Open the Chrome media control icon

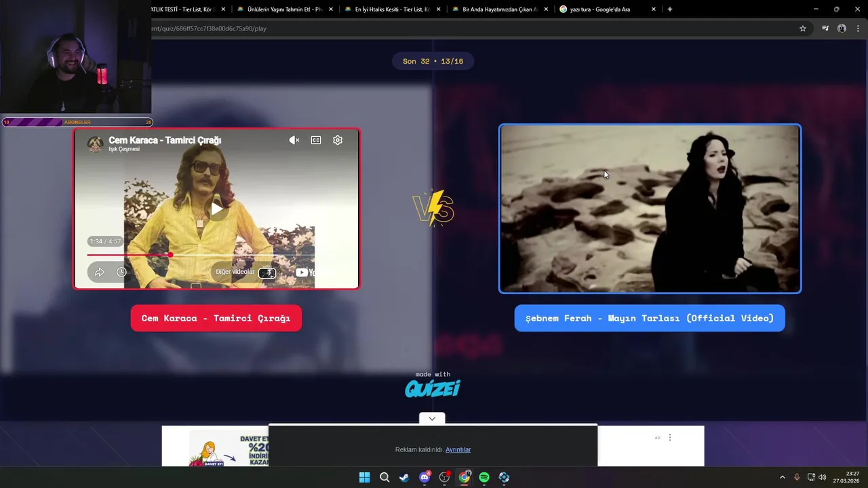tap(825, 28)
